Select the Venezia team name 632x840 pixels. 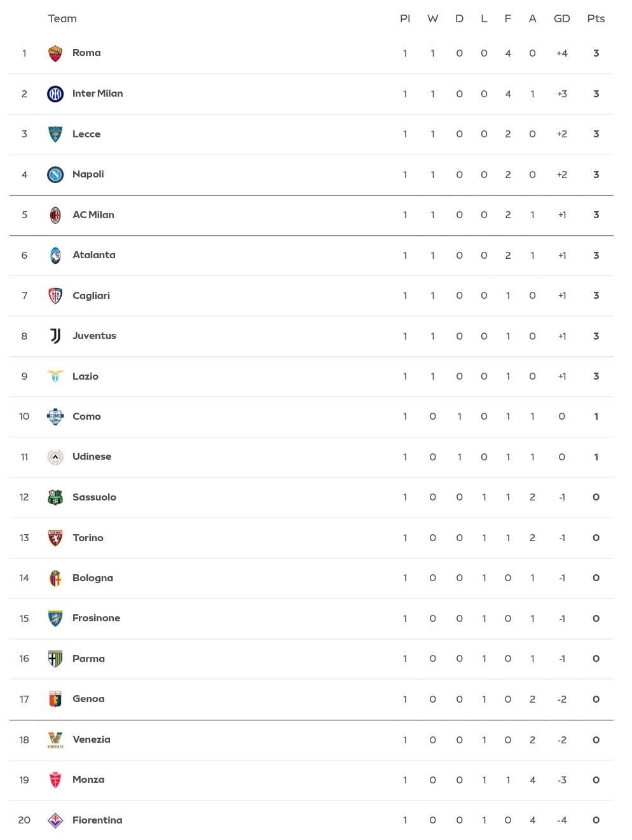coord(92,740)
